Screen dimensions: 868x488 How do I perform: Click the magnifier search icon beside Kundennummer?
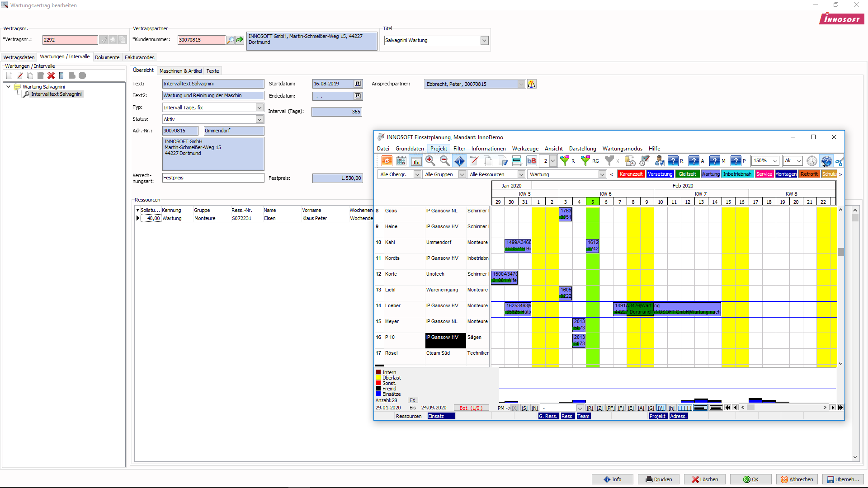(x=231, y=40)
